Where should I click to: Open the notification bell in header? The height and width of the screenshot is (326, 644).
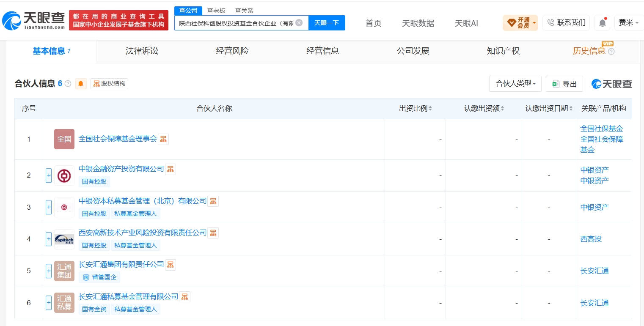point(603,23)
